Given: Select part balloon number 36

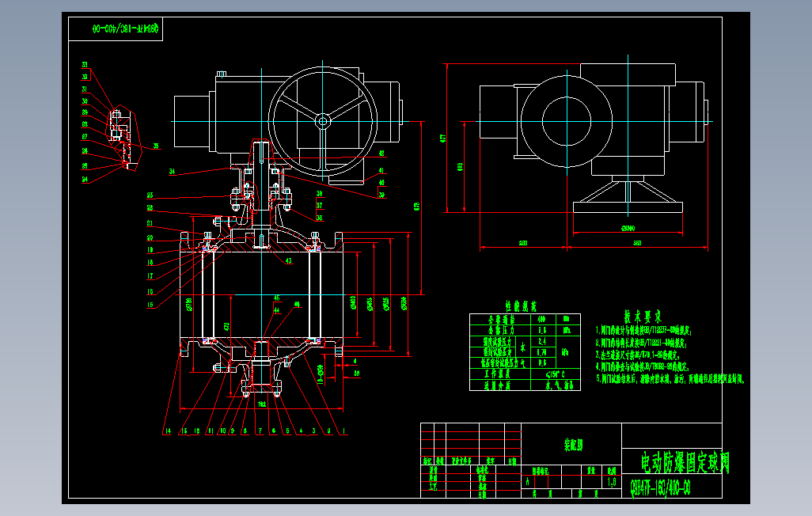Looking at the screenshot, I should pyautogui.click(x=320, y=218).
